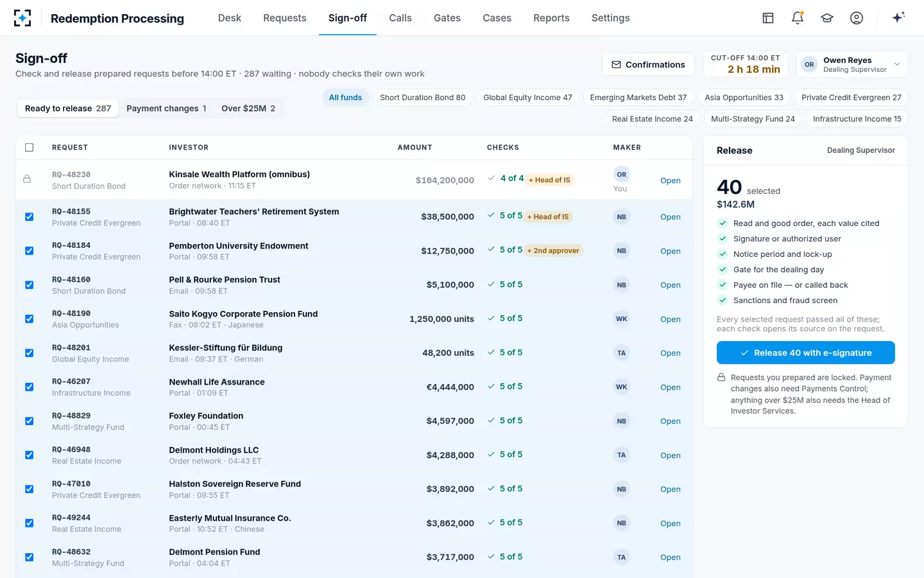Toggle the select-all checkbox in the table header
The image size is (924, 578).
(x=29, y=147)
